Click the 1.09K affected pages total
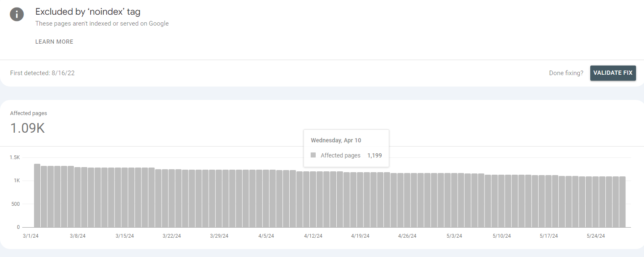 tap(27, 128)
